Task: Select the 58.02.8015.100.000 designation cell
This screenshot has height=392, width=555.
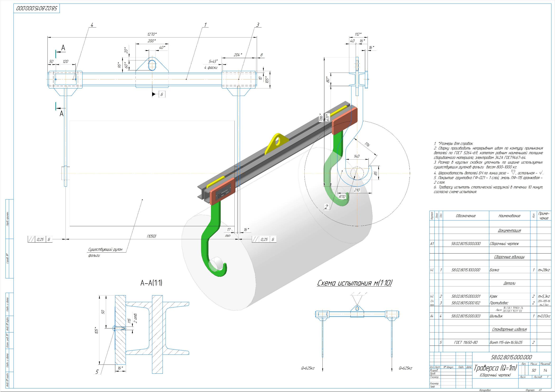Action: click(x=466, y=270)
